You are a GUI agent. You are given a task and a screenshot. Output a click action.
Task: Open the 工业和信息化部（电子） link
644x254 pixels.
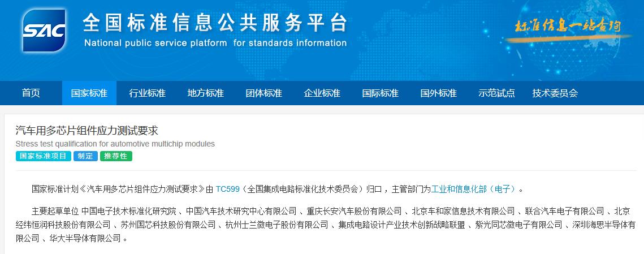[473, 189]
